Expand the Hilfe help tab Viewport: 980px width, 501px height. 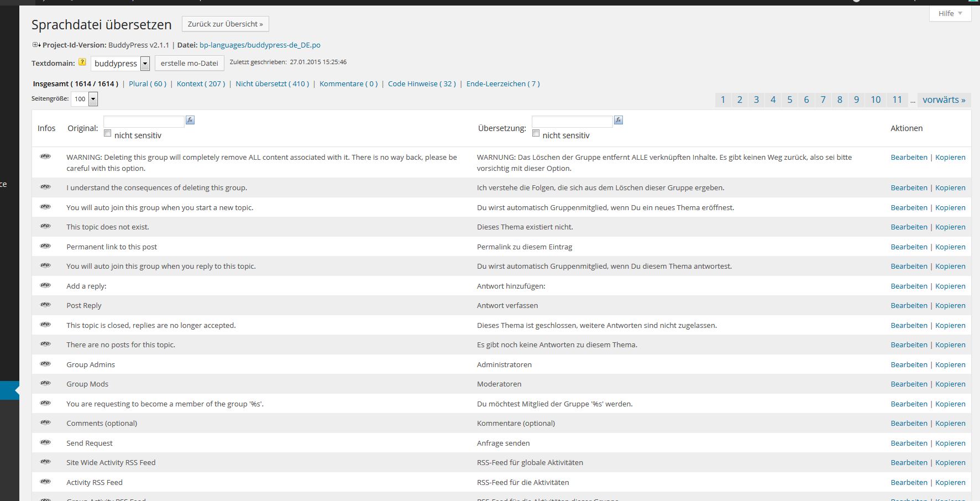click(x=950, y=13)
